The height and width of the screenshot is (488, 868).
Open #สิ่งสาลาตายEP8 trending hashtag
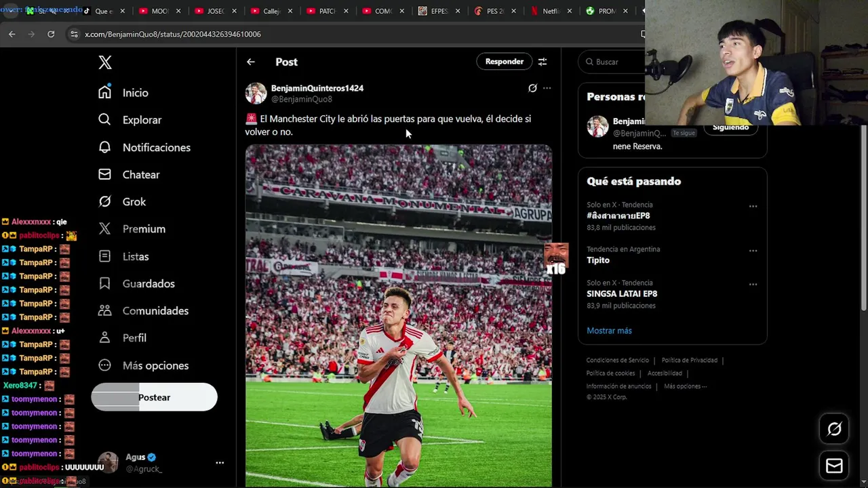pyautogui.click(x=618, y=216)
